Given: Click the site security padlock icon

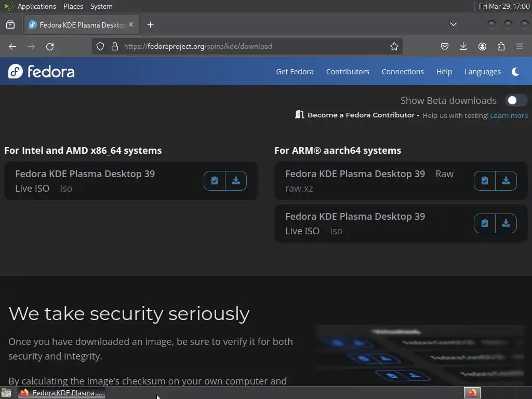Looking at the screenshot, I should pos(115,46).
